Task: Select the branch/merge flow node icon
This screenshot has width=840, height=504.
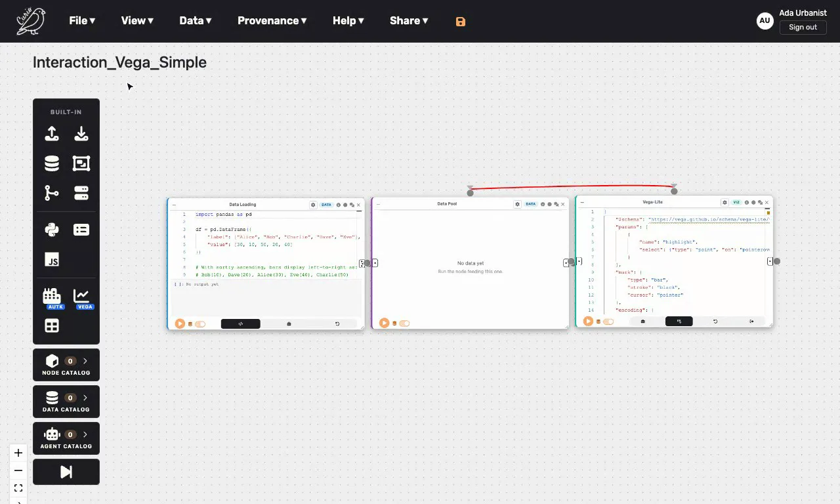Action: pos(52,193)
